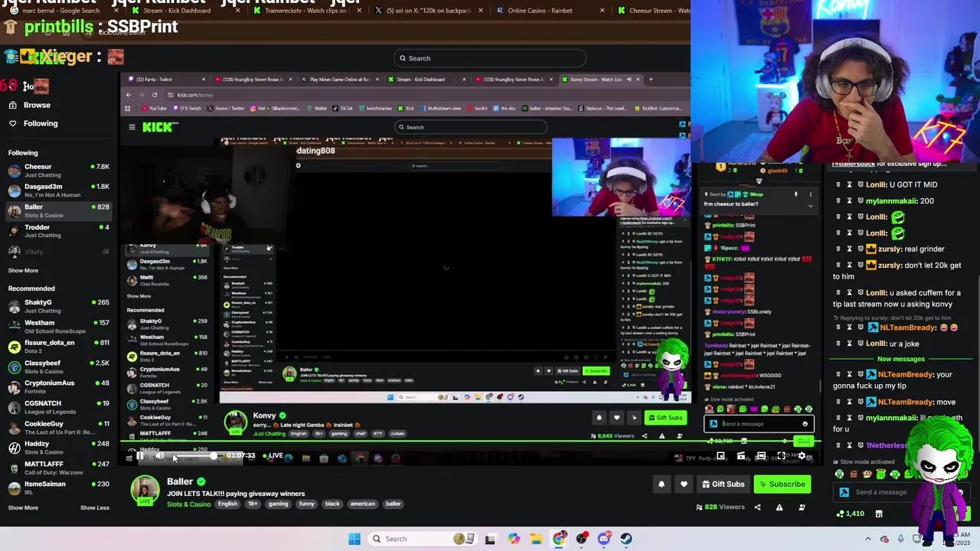
Task: View channel points balance 1,410
Action: click(850, 514)
